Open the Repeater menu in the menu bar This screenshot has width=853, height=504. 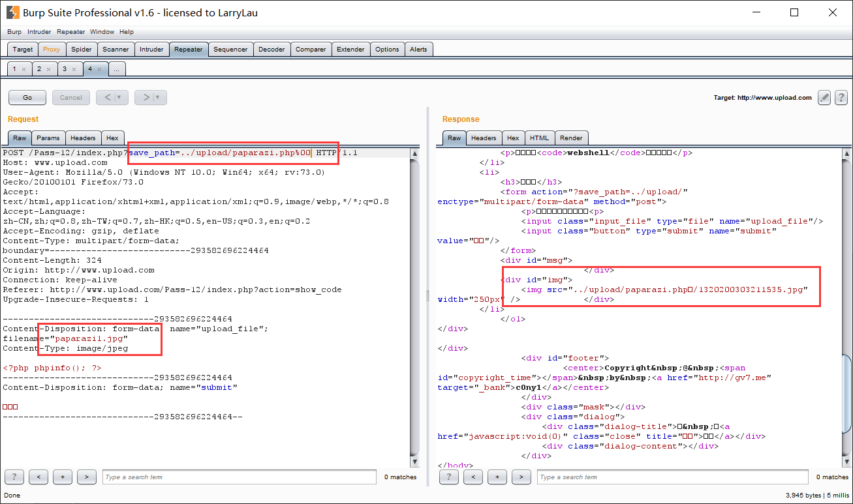70,31
